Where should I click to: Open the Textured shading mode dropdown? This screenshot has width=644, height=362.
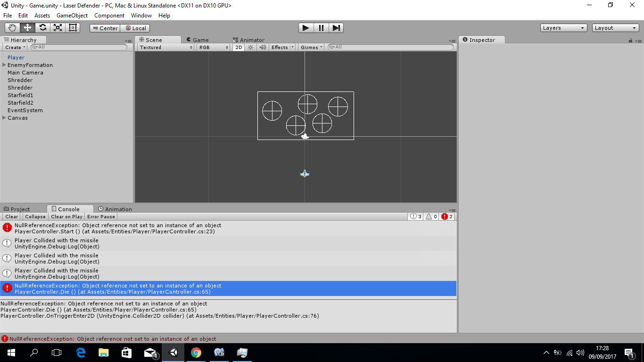point(165,47)
